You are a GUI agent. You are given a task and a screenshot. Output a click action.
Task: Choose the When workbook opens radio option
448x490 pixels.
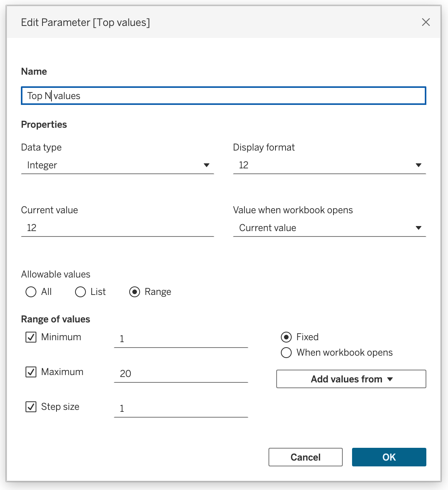pyautogui.click(x=286, y=353)
